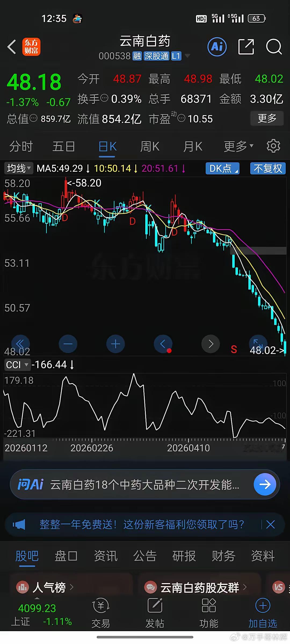Open 交易 trading icon
Screen dimensions: 290x644
click(x=101, y=613)
